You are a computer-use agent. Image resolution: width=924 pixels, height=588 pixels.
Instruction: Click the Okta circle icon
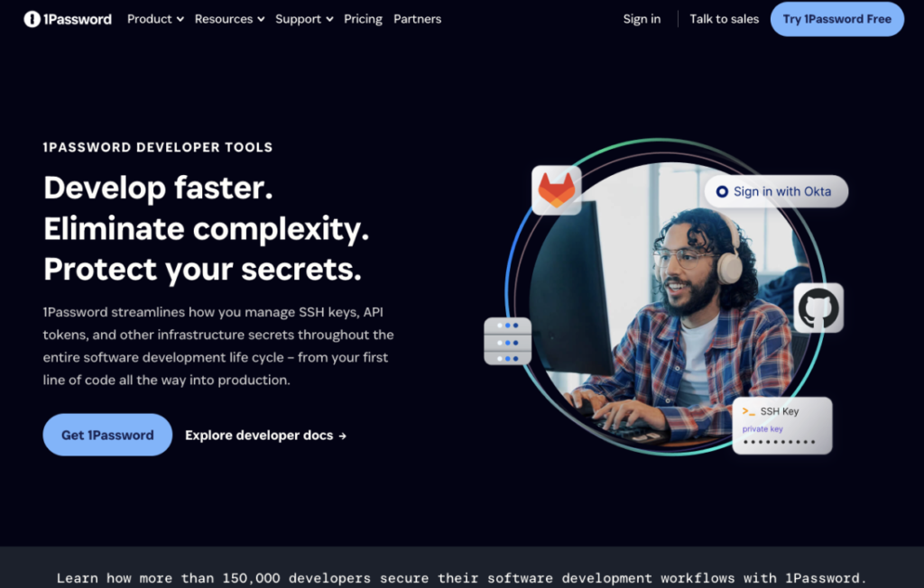pyautogui.click(x=722, y=191)
